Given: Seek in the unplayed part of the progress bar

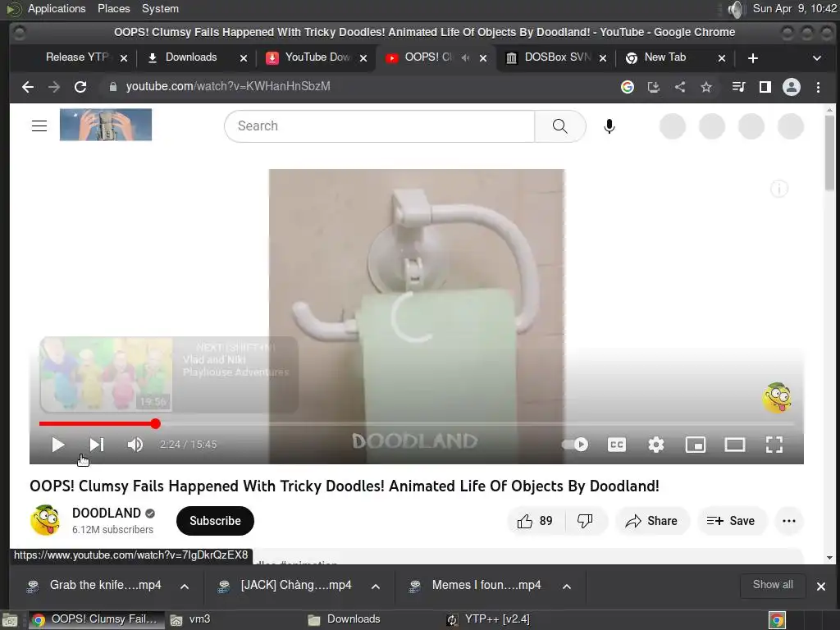Looking at the screenshot, I should coord(477,424).
